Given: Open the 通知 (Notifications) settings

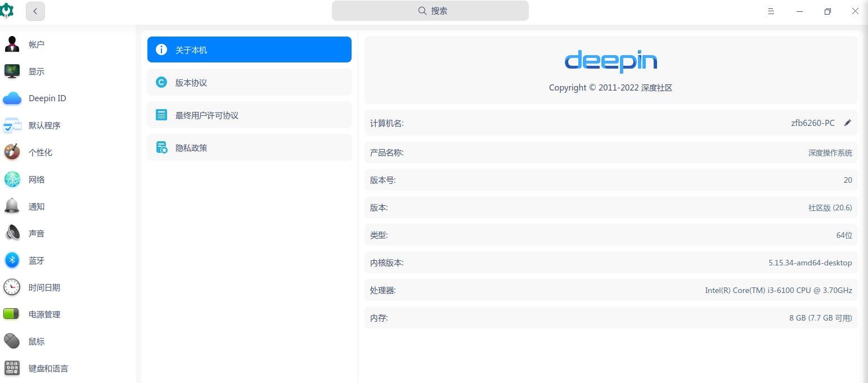Looking at the screenshot, I should [x=37, y=206].
